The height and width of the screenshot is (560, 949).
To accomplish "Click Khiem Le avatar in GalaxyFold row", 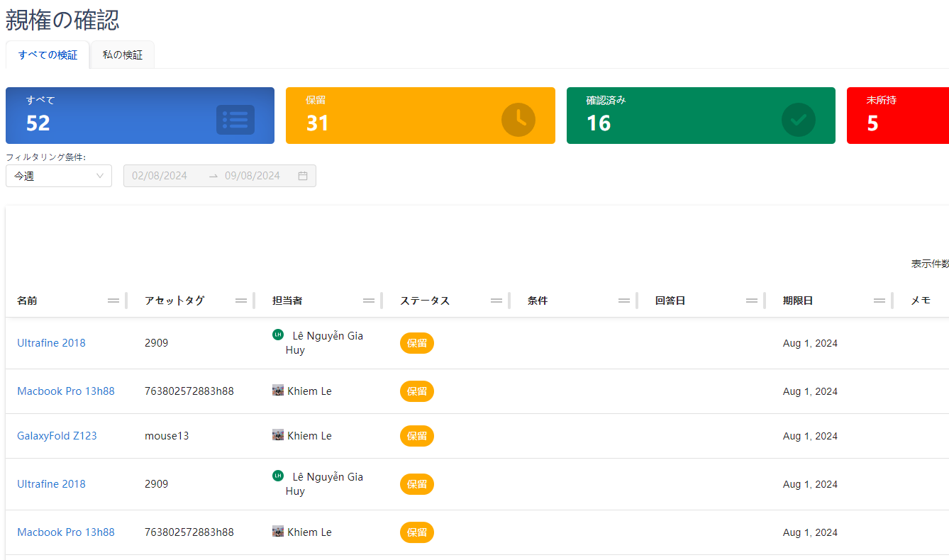I will [x=278, y=435].
